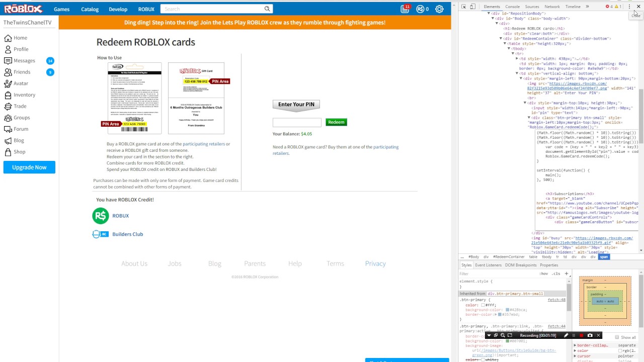The image size is (644, 362).
Task: Open Home from the sidebar
Action: click(x=16, y=38)
